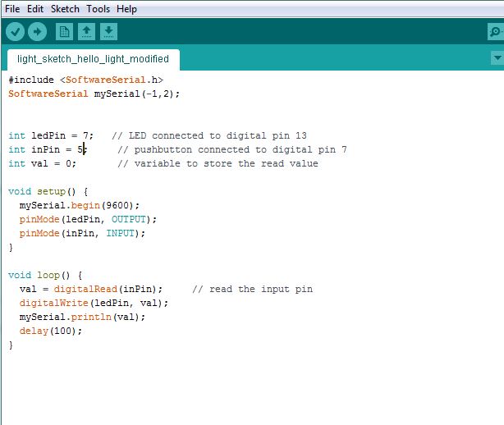
Task: Create a new sketch with the New icon
Action: tap(64, 31)
